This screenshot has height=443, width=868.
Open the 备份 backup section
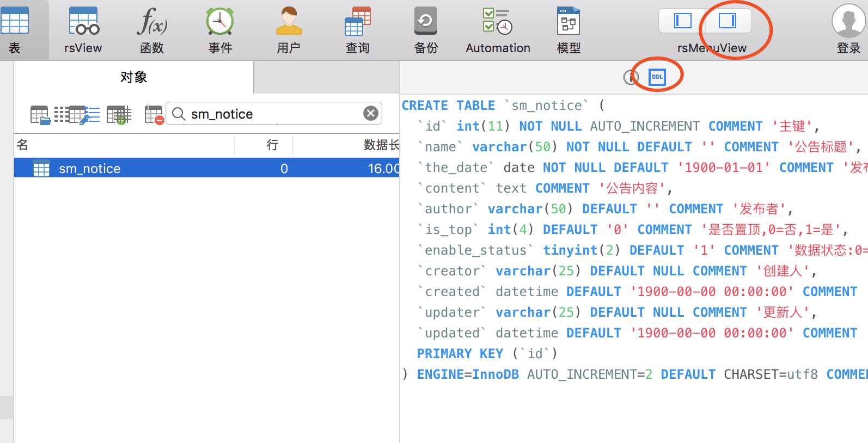coord(426,30)
